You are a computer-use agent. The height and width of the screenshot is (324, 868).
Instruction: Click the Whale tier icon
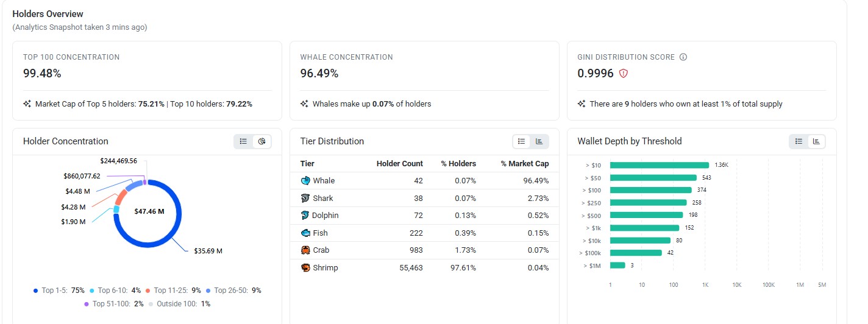[x=305, y=181]
